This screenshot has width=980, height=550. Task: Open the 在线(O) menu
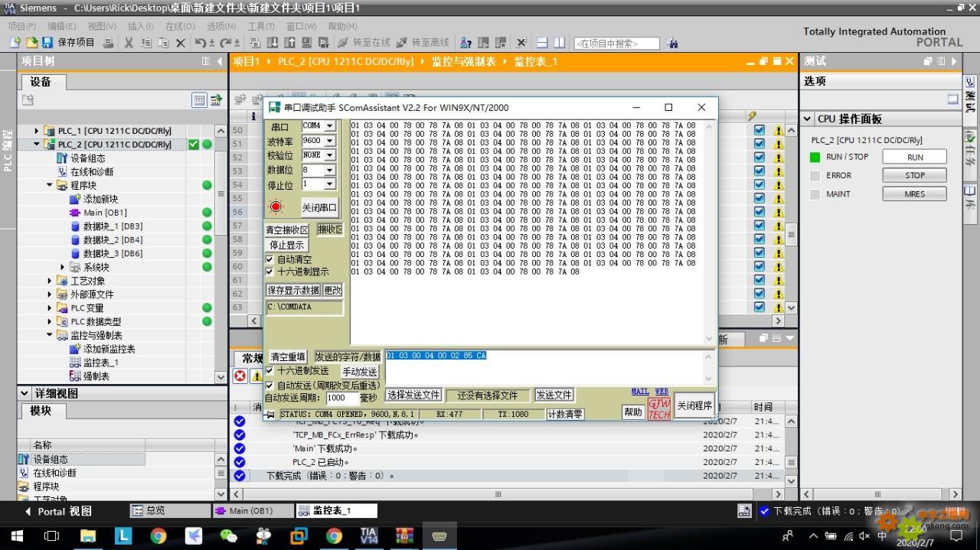point(180,26)
